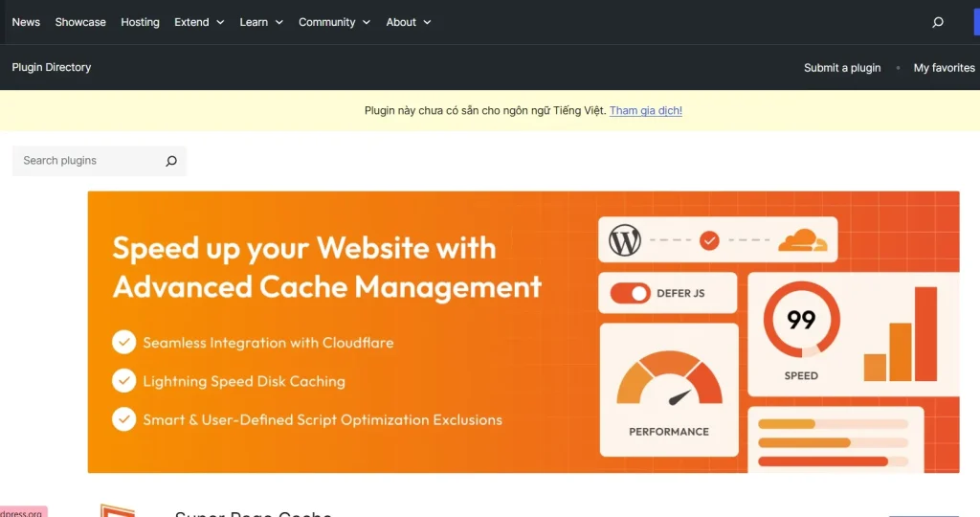Image resolution: width=980 pixels, height=517 pixels.
Task: Click the WordPress logo in the banner
Action: [624, 240]
